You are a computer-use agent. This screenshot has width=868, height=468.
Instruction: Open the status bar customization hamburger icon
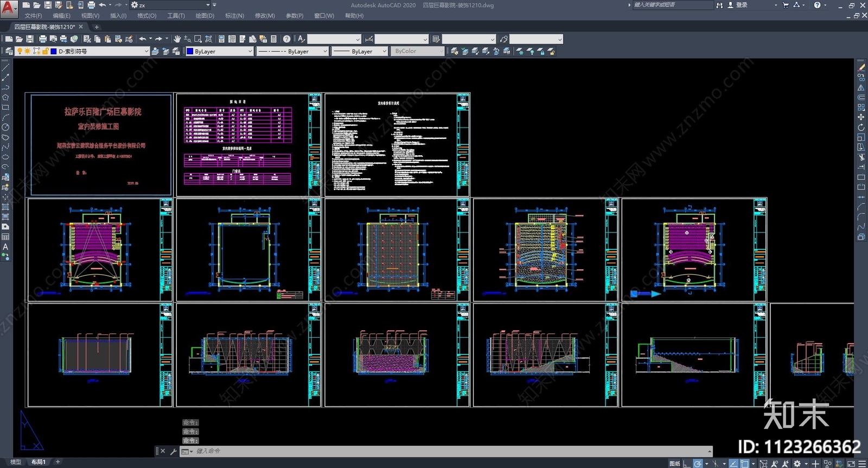click(862, 464)
